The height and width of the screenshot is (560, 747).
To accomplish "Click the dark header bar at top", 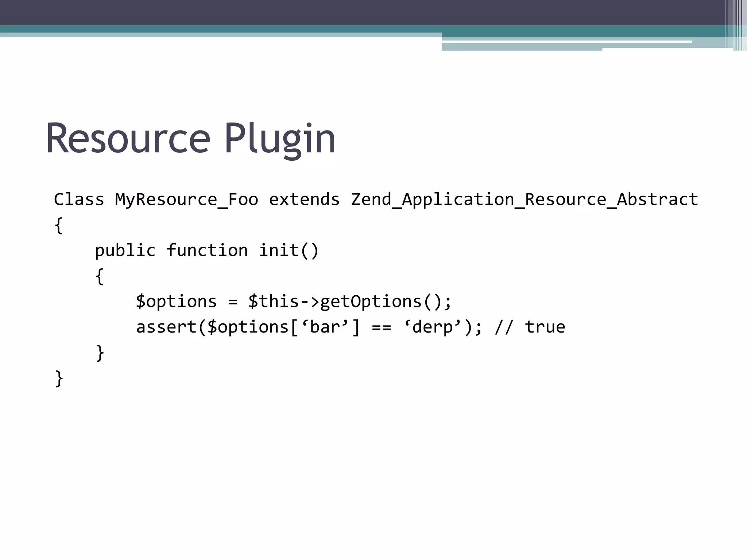I will click(x=361, y=12).
